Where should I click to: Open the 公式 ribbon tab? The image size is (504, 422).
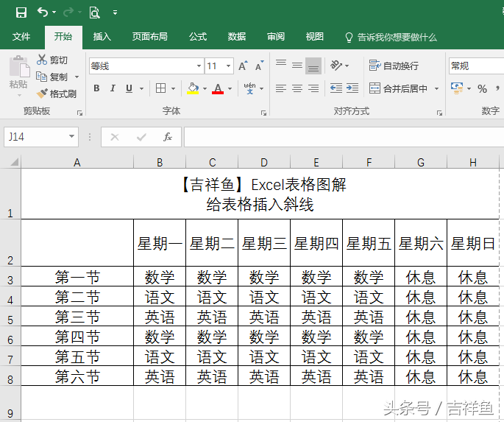(x=198, y=37)
